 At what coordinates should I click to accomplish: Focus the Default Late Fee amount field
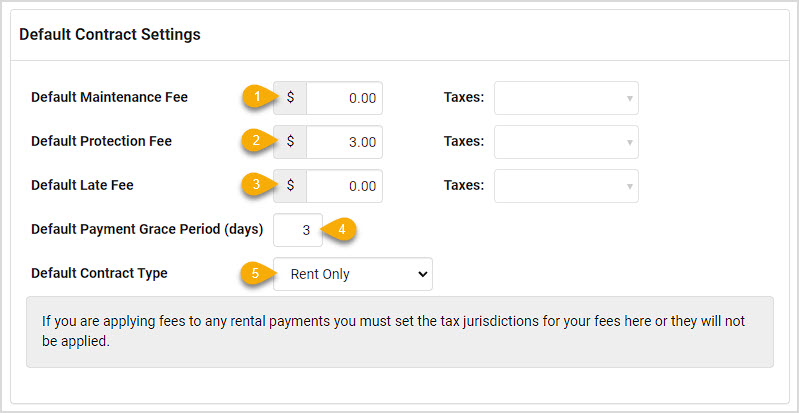(344, 186)
